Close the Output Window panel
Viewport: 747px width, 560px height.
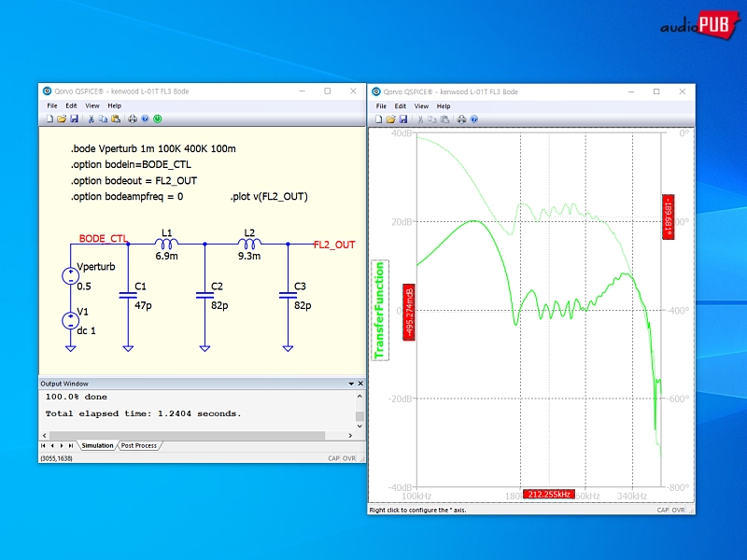tap(360, 384)
